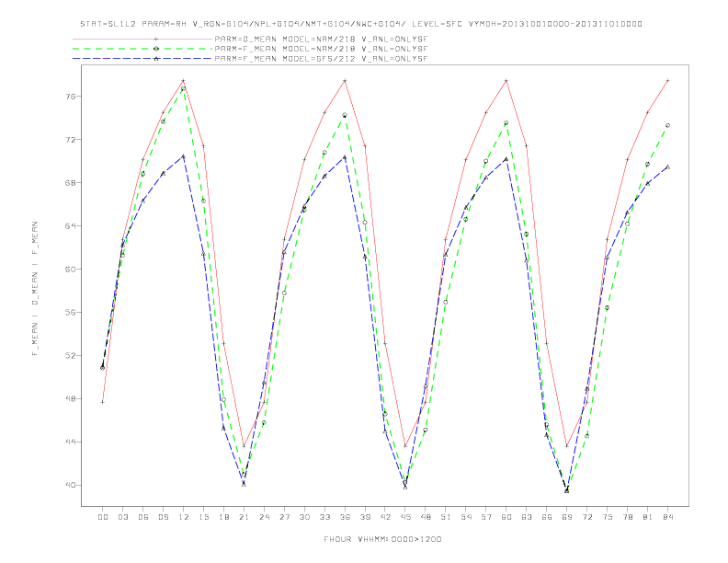Click x-axis tick label '36'
The image size is (728, 563).
[345, 517]
